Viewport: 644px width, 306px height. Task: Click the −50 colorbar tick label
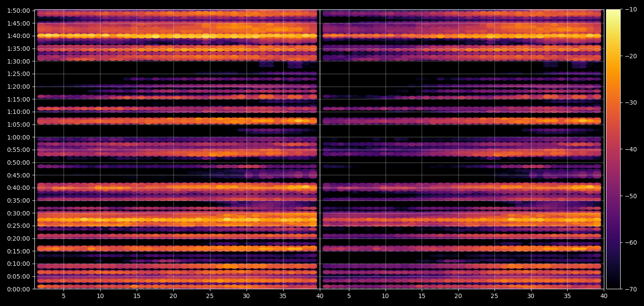pos(630,196)
